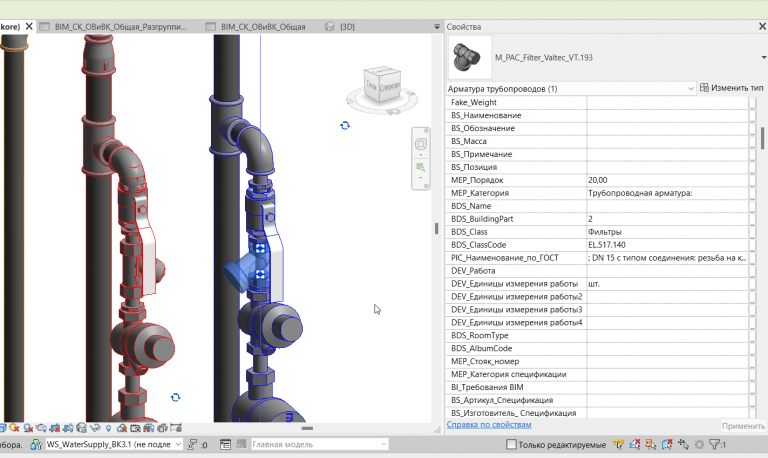Viewport: 768px width, 458px height.
Task: Toggle Show Analytical Model icon
Action: point(148,428)
